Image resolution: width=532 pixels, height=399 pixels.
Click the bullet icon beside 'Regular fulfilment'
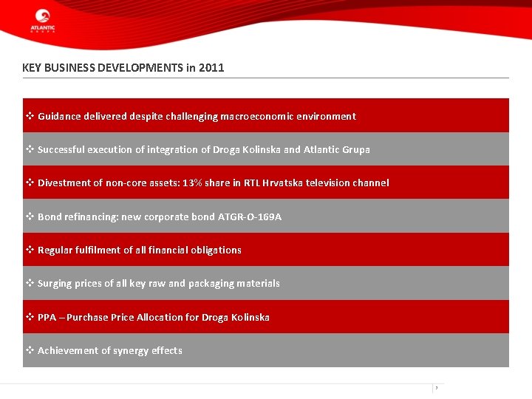pyautogui.click(x=30, y=250)
